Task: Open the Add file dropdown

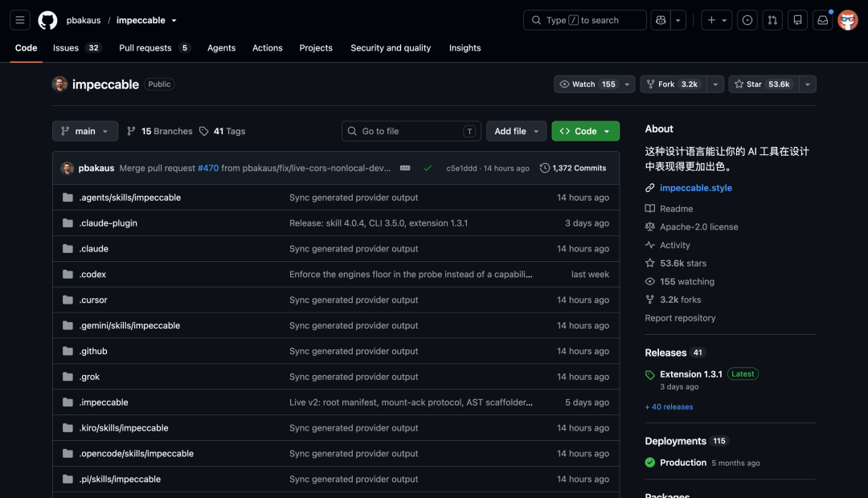Action: (517, 131)
